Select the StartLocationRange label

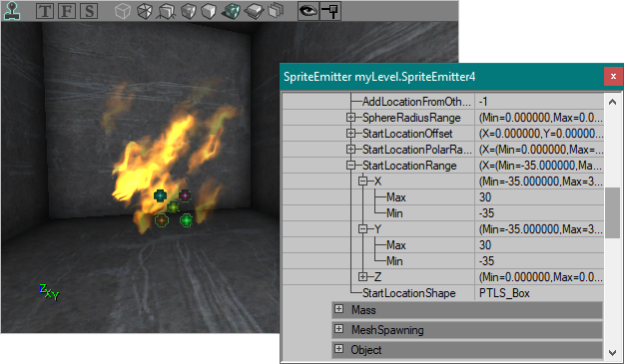point(409,166)
